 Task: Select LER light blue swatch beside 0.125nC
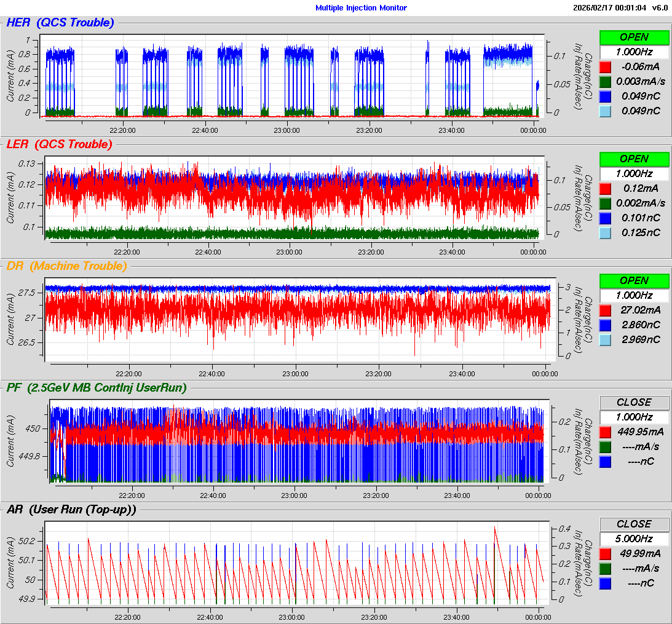[605, 232]
